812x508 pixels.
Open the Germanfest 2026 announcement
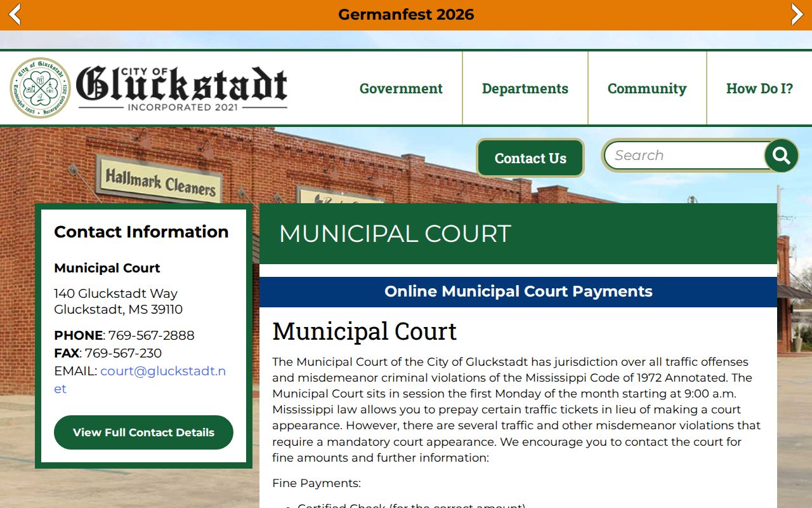[406, 15]
